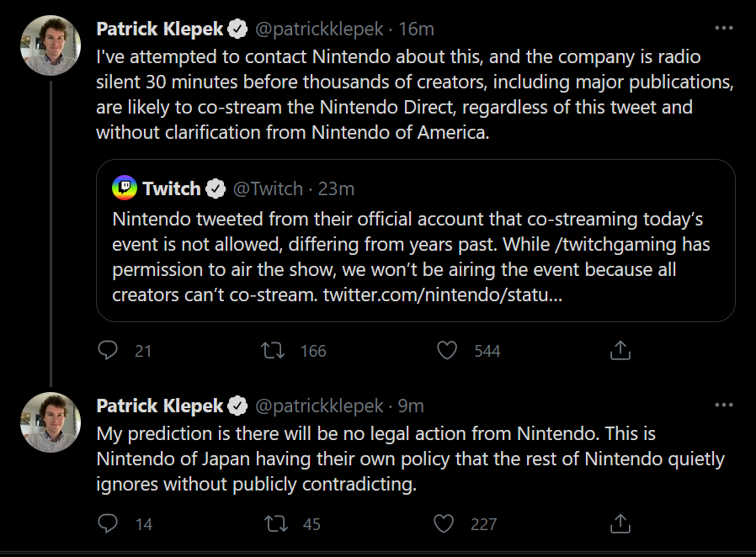Retweet the first tweet with 166 retweets

274,350
